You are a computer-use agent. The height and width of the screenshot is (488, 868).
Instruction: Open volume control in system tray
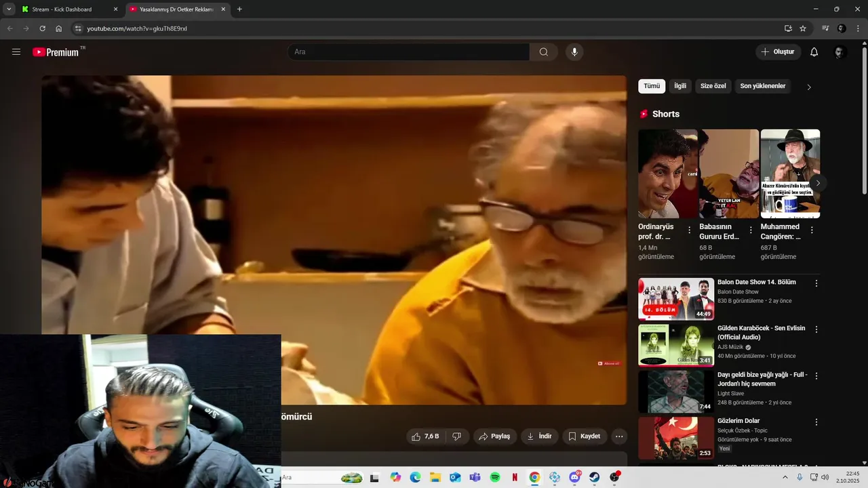click(825, 477)
